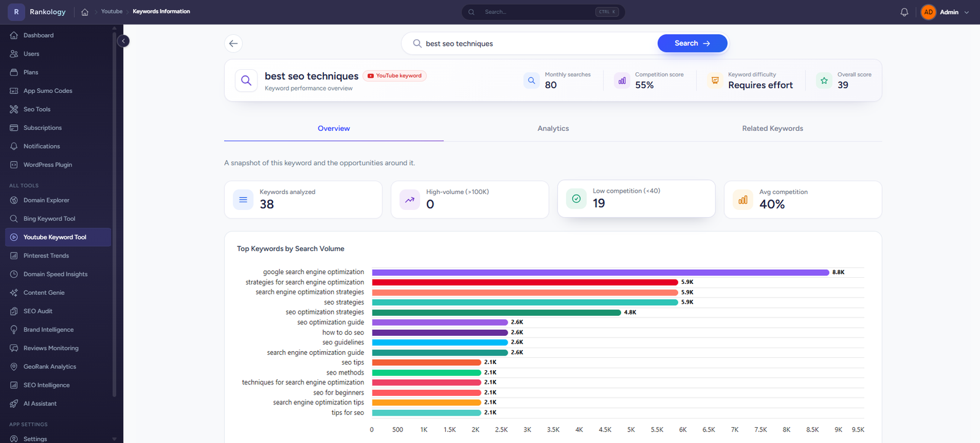Viewport: 980px width, 443px height.
Task: Click the High-volume (>100K) card
Action: 470,199
